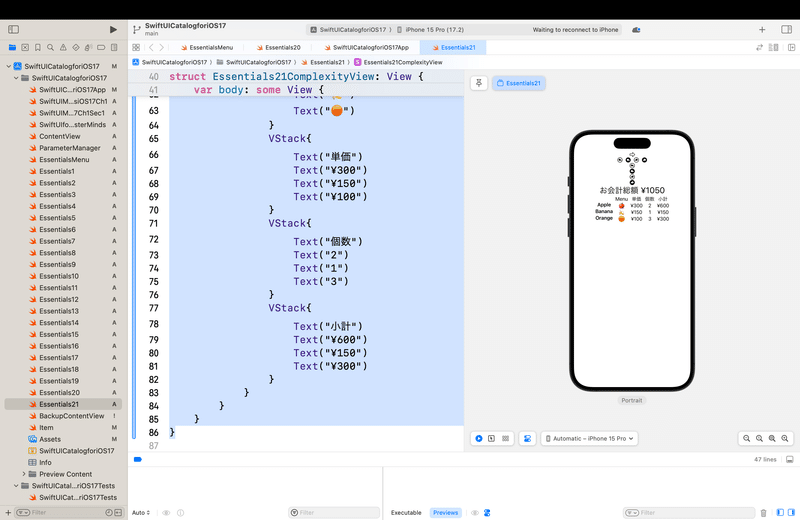This screenshot has height=520, width=800.
Task: Open navigator filter options menu
Action: tap(23, 512)
